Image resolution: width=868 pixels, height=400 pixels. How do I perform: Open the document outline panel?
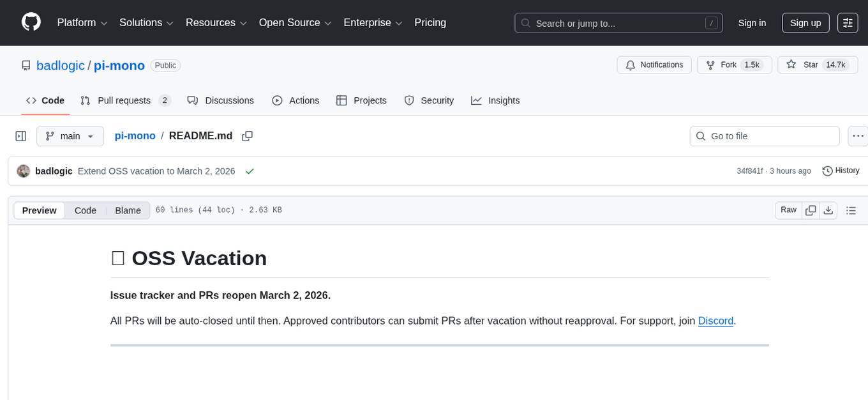pyautogui.click(x=850, y=210)
